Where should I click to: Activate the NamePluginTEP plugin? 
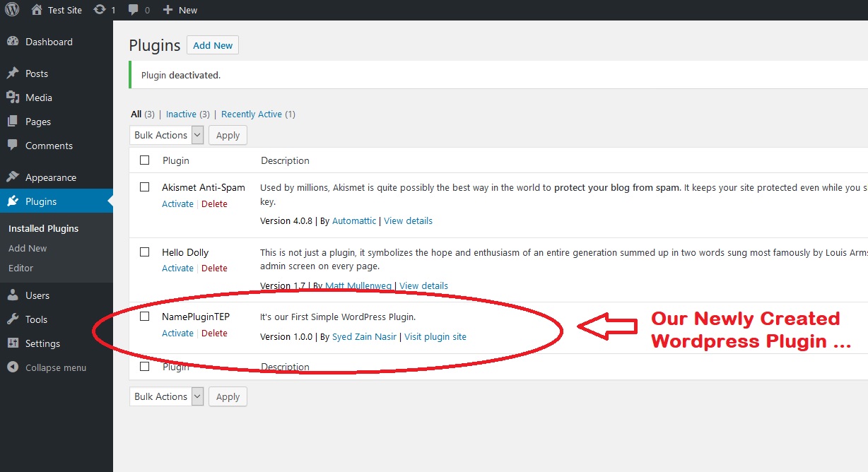pos(177,333)
